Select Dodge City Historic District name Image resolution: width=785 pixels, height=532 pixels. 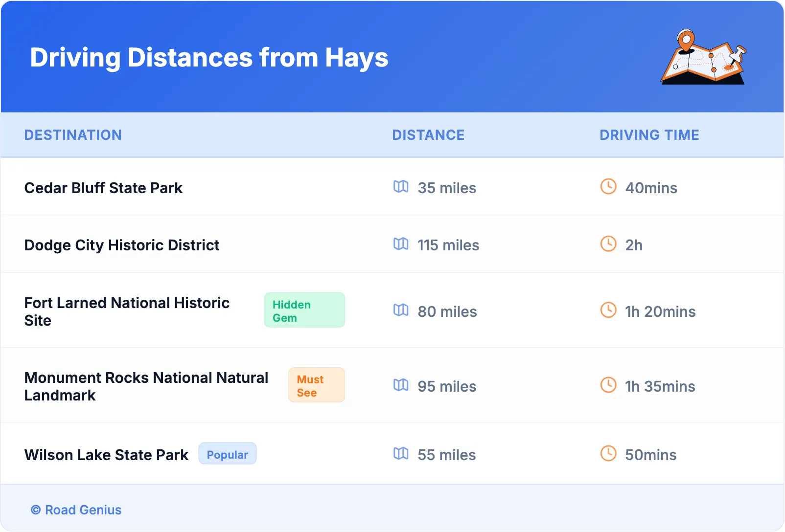click(122, 245)
